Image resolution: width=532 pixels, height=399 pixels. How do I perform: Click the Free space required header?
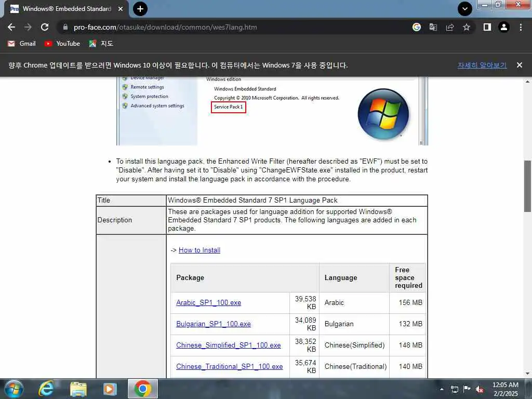coord(408,277)
